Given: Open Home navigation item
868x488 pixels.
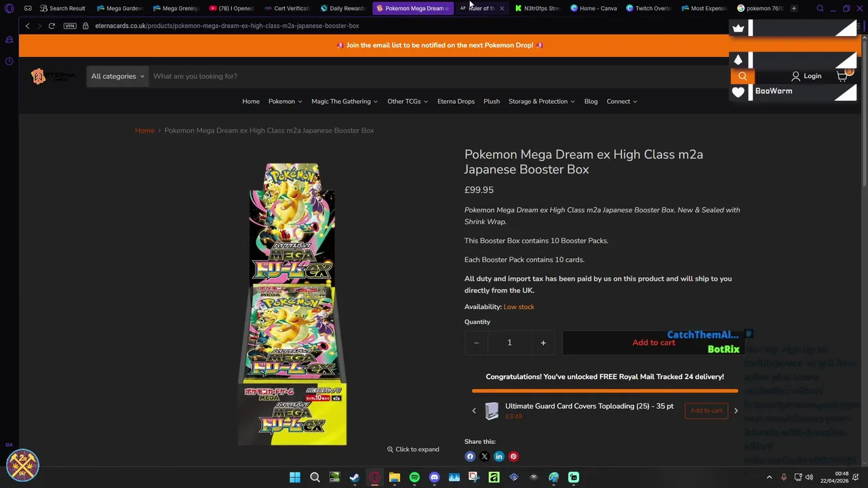Looking at the screenshot, I should point(251,102).
